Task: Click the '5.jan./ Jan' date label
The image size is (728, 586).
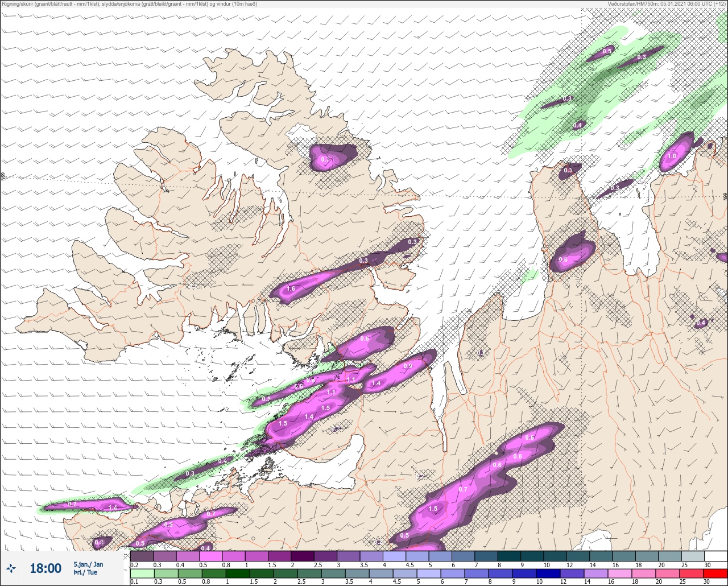Action: click(x=88, y=564)
